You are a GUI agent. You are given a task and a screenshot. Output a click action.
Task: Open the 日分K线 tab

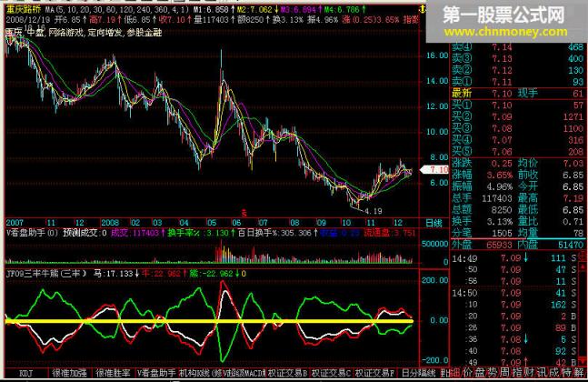click(x=418, y=374)
